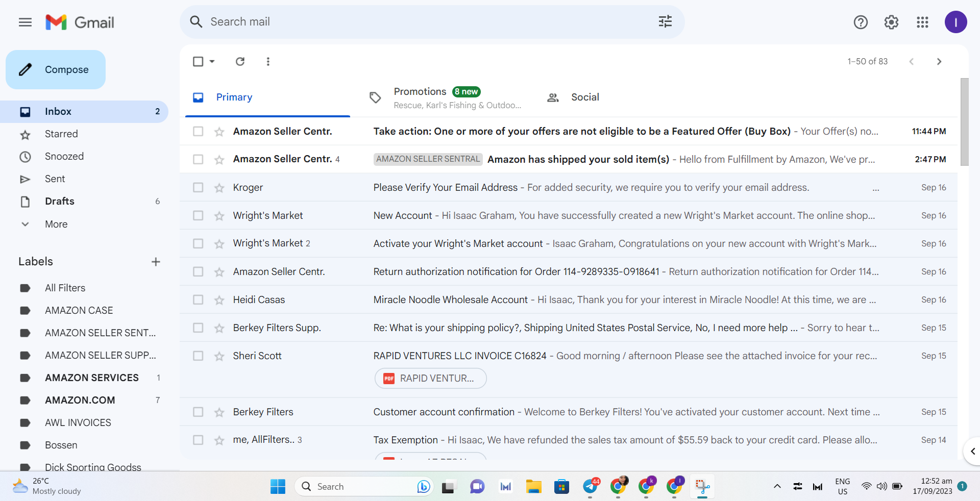Star the Berkey Filters Supp. email
The width and height of the screenshot is (980, 501).
tap(219, 328)
